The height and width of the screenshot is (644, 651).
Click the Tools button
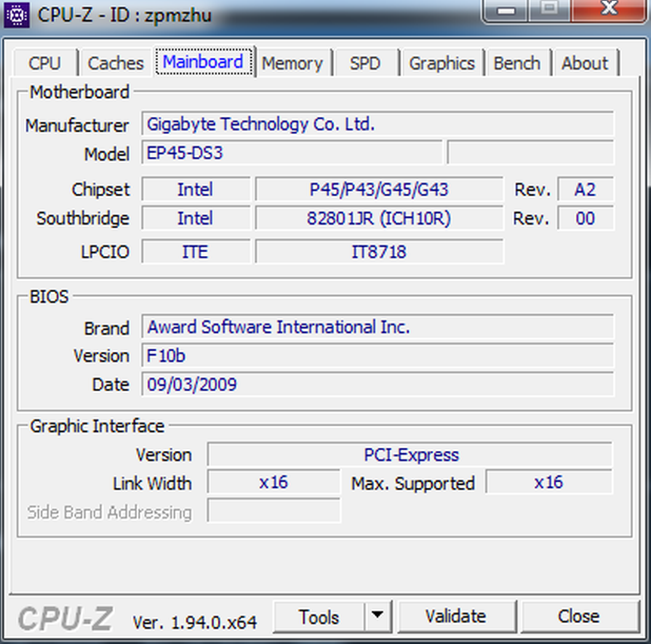(319, 617)
